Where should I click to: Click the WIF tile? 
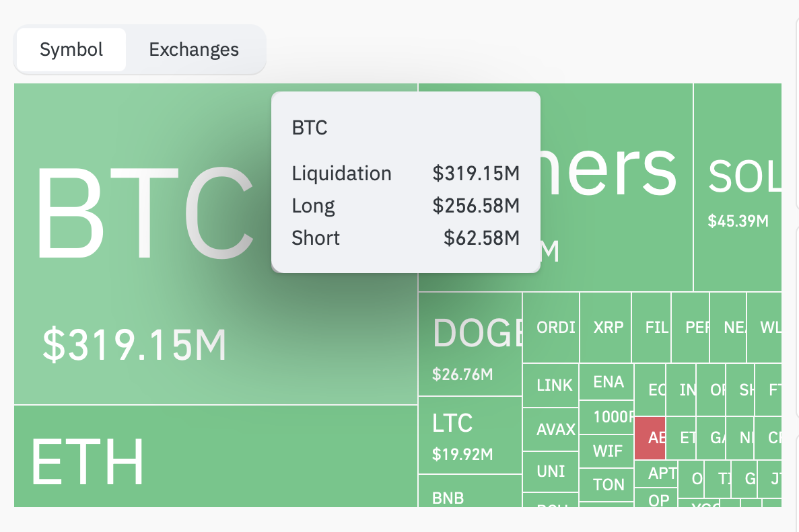coord(606,450)
